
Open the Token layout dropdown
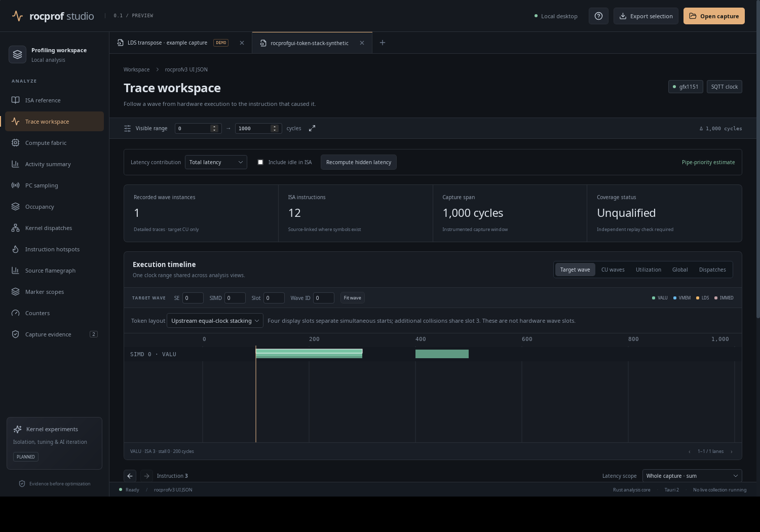coord(215,321)
